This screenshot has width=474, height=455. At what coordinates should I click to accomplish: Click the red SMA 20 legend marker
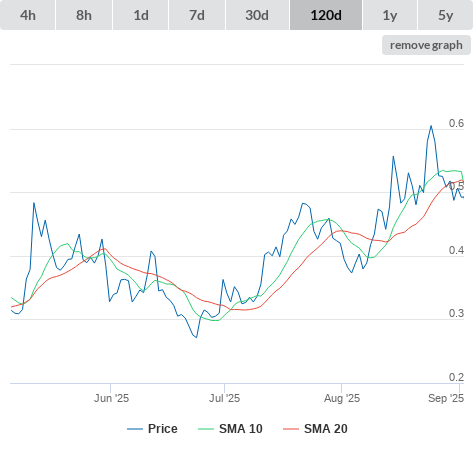coord(291,429)
